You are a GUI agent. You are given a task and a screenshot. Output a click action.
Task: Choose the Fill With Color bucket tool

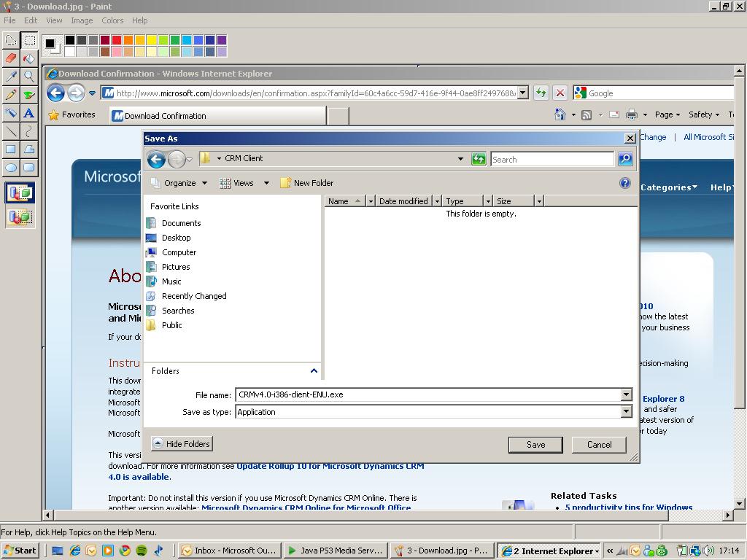(29, 58)
